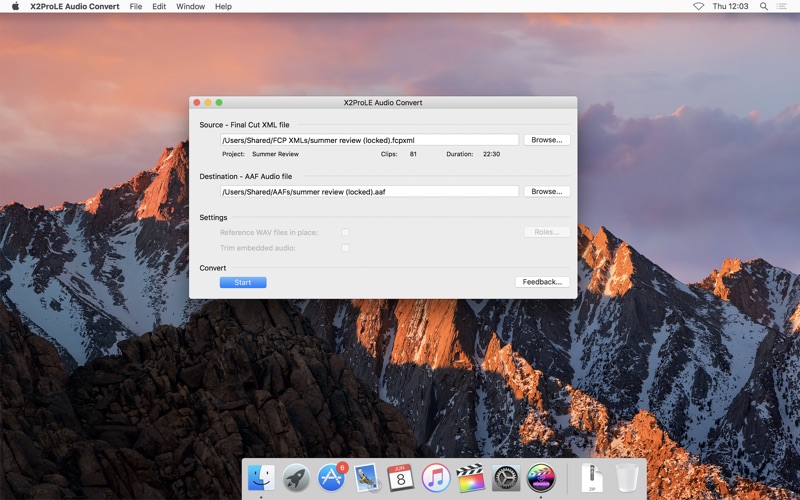800x500 pixels.
Task: Open the Window menu
Action: tap(190, 6)
